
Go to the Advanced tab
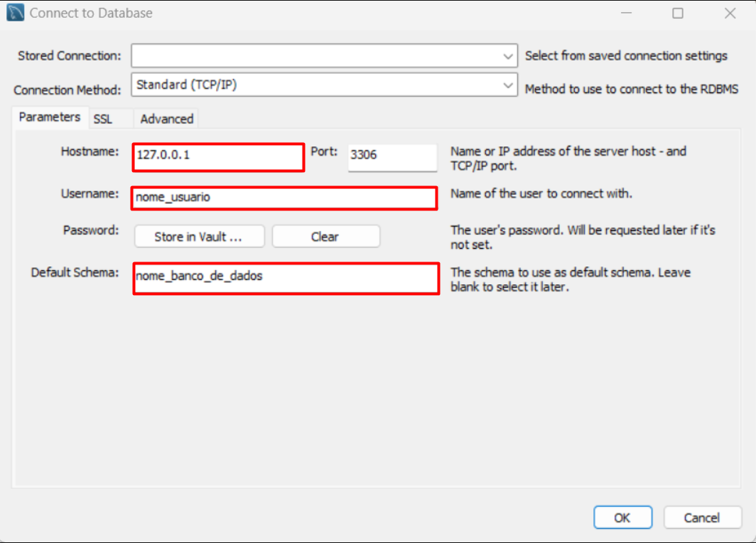tap(166, 119)
